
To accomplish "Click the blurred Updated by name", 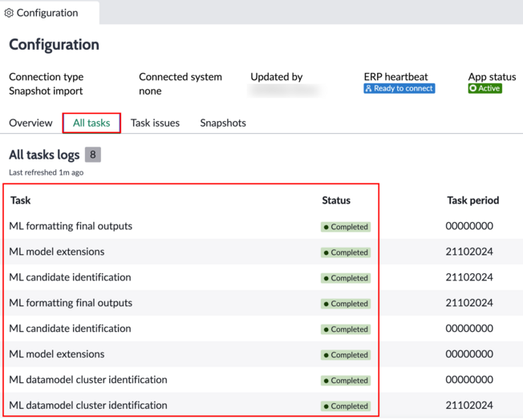I will pos(286,91).
